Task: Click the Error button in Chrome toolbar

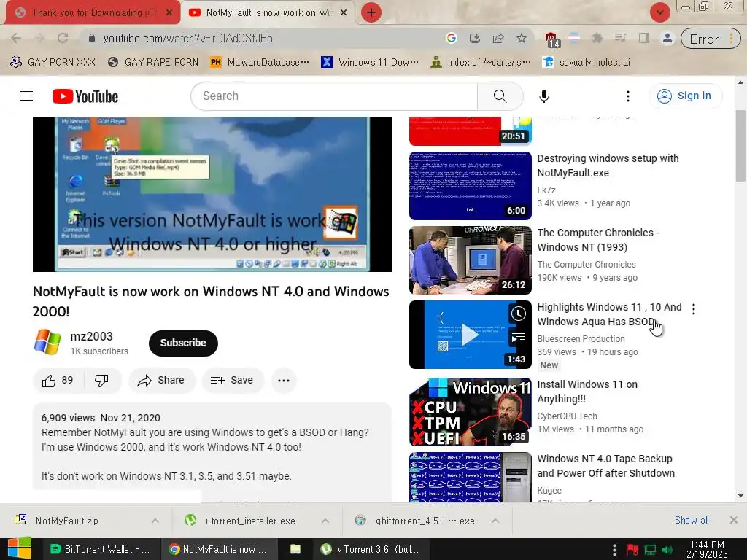Action: click(711, 39)
